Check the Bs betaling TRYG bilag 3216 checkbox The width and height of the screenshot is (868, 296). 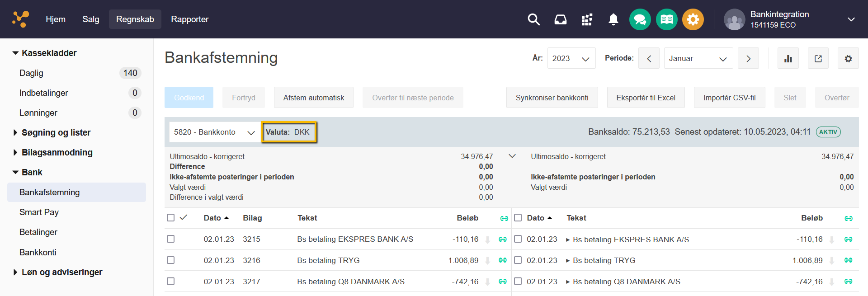170,260
